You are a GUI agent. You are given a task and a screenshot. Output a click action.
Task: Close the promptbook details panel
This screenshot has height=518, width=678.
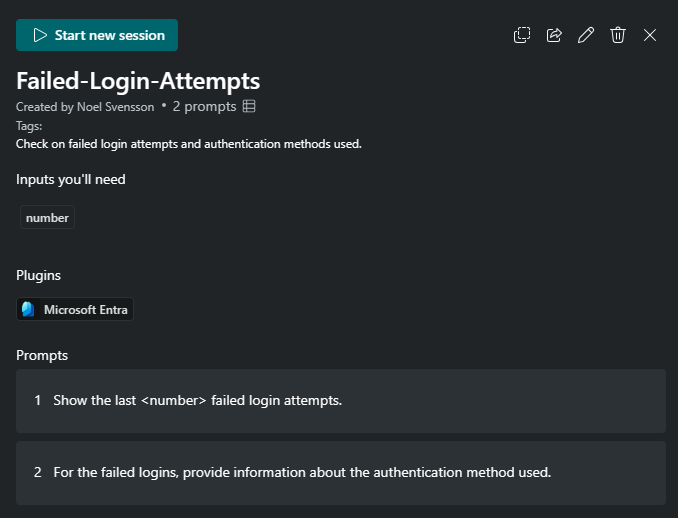[650, 35]
